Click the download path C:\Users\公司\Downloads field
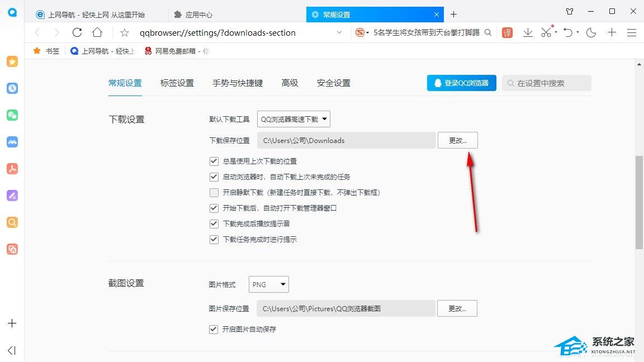The height and width of the screenshot is (362, 644). tap(346, 140)
